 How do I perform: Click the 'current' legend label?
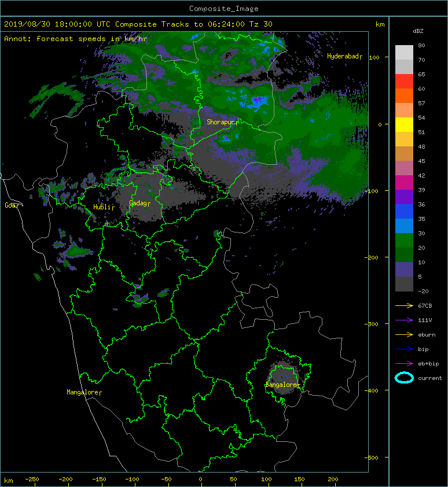coord(430,378)
